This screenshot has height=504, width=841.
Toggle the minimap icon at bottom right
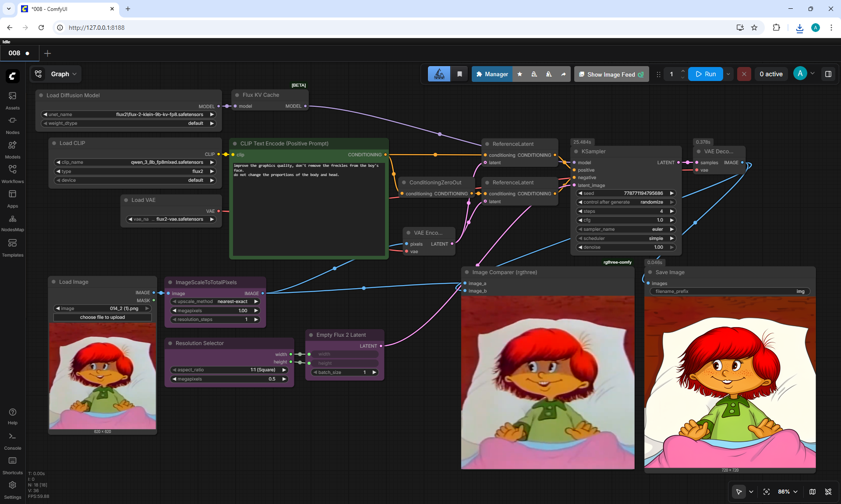(x=813, y=492)
